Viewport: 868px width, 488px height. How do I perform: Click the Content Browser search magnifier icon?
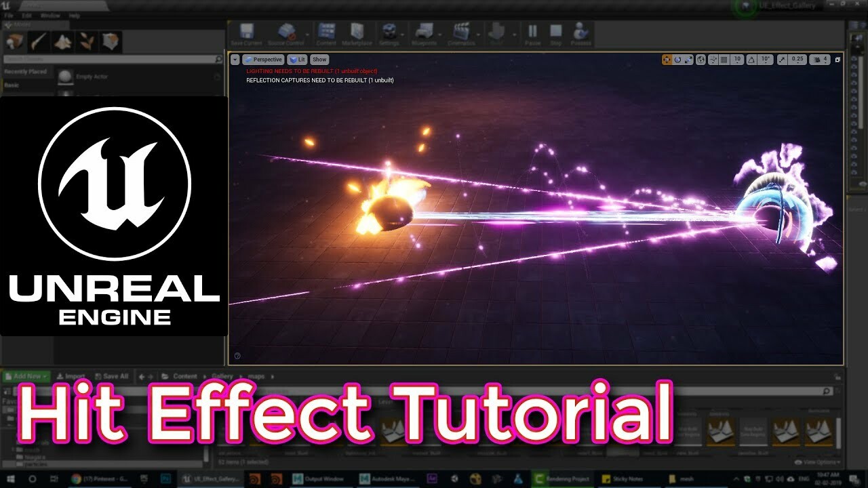coord(827,391)
